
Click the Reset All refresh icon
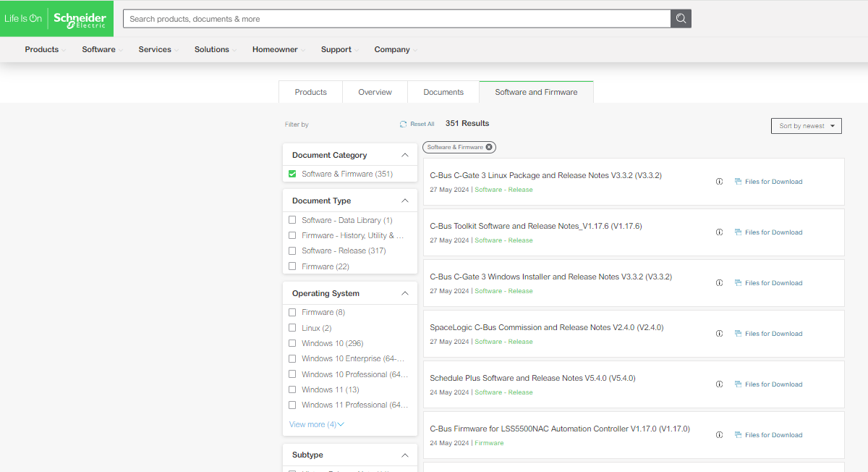click(404, 125)
